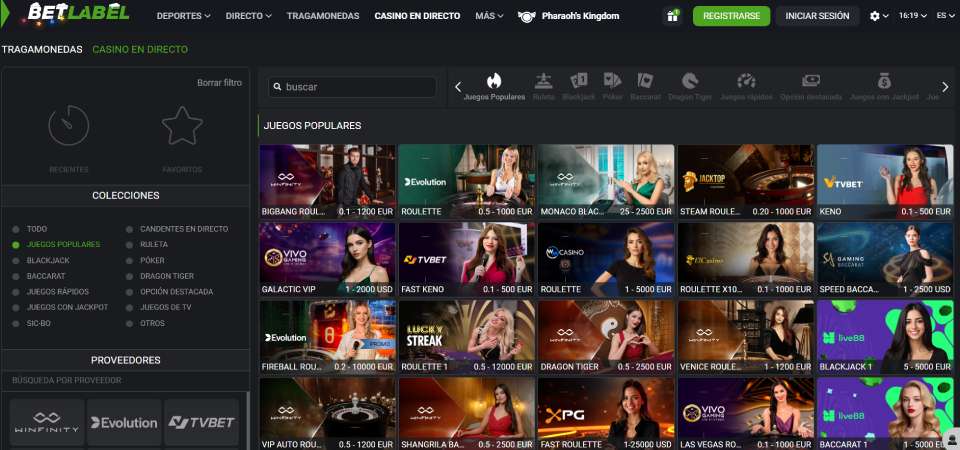Expand the Deportes dropdown menu
Screen dimensions: 960x450
[184, 16]
